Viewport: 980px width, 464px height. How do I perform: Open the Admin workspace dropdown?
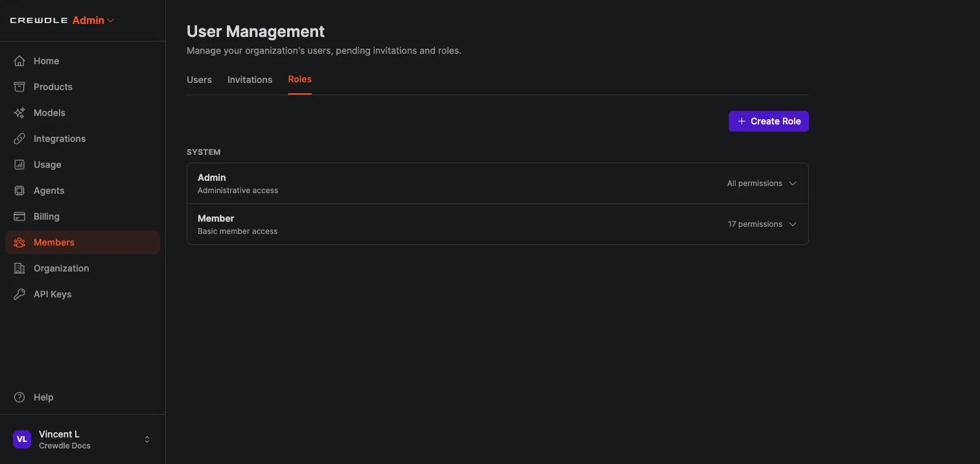93,21
